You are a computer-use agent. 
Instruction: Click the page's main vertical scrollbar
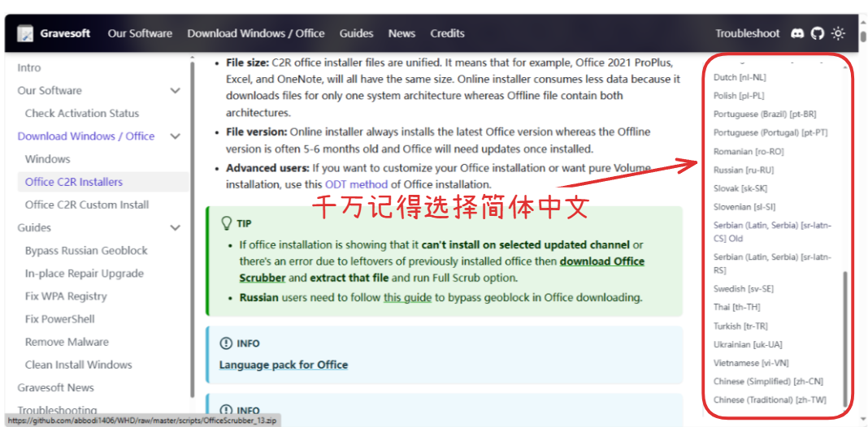[x=863, y=37]
